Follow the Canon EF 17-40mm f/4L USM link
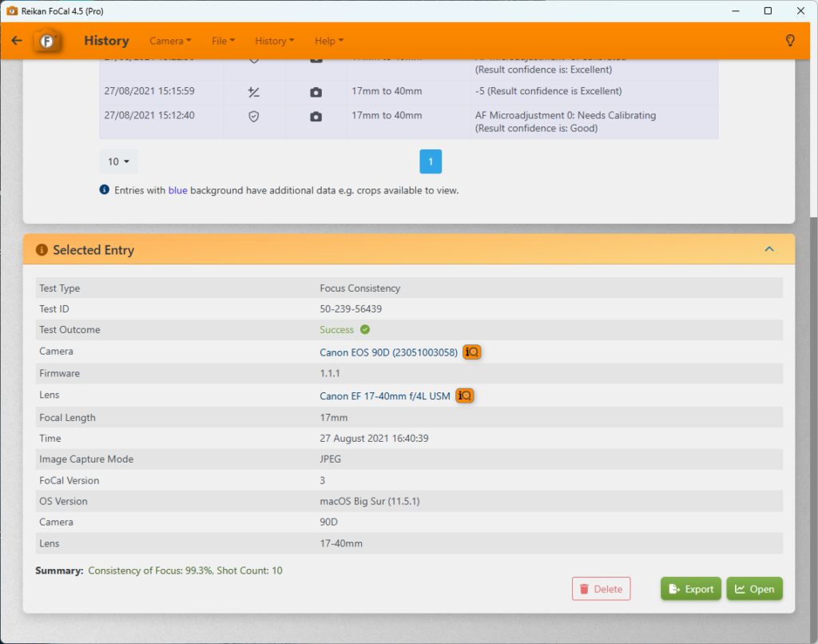 click(385, 396)
